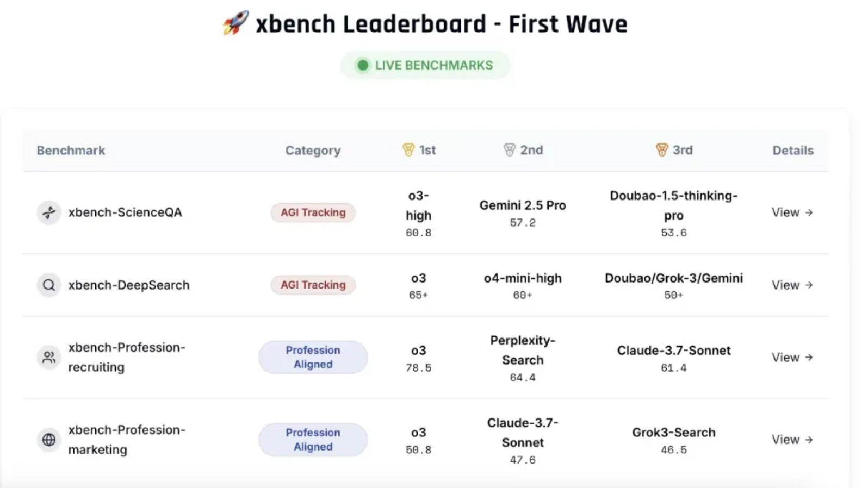Click the silver medal 2nd icon
This screenshot has height=488, width=868.
509,150
